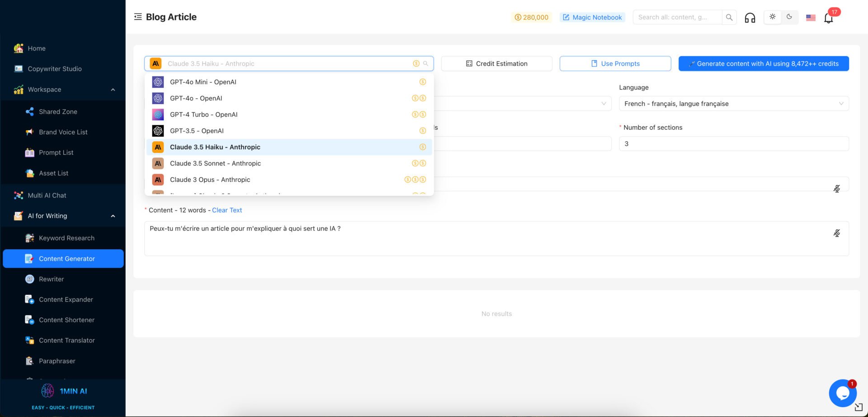Click Generate content with AI button
Screen dimensions: 868x417
pyautogui.click(x=764, y=64)
